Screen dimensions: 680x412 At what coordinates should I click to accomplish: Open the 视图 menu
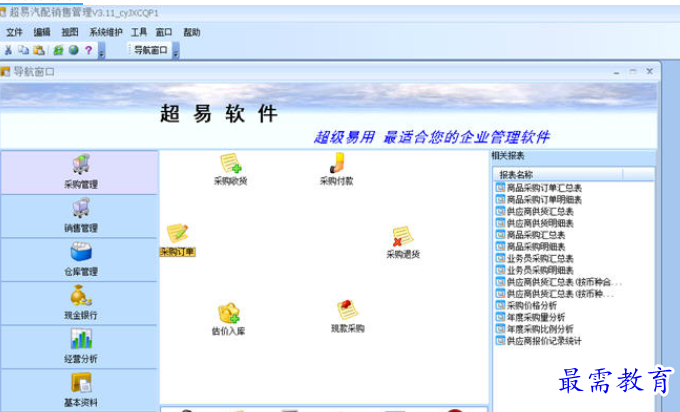click(69, 32)
